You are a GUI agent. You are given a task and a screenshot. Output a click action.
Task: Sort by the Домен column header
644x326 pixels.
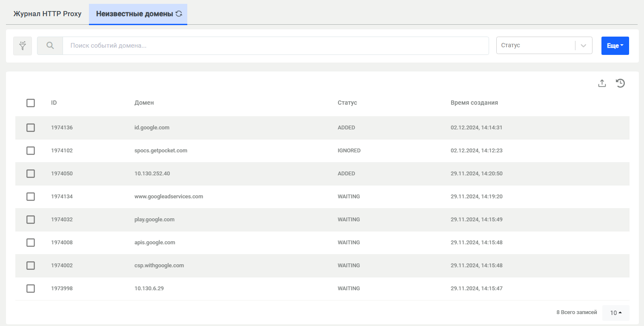144,103
